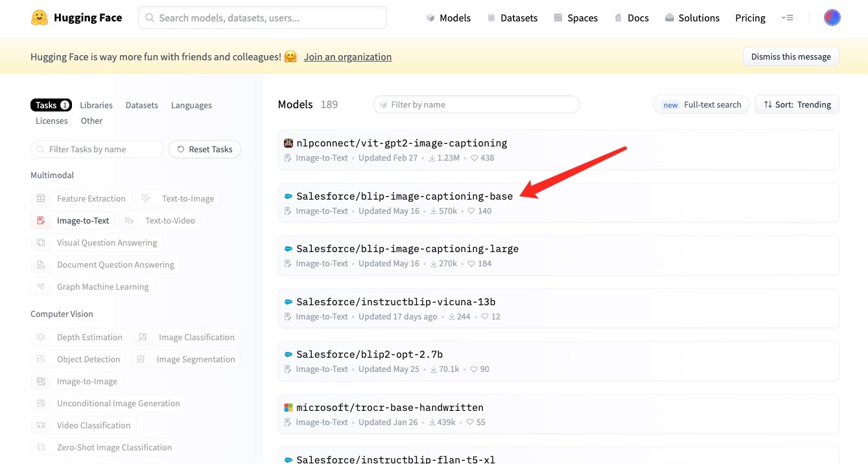
Task: Click Salesforce logo on blip-image-captioning-large
Action: point(288,248)
